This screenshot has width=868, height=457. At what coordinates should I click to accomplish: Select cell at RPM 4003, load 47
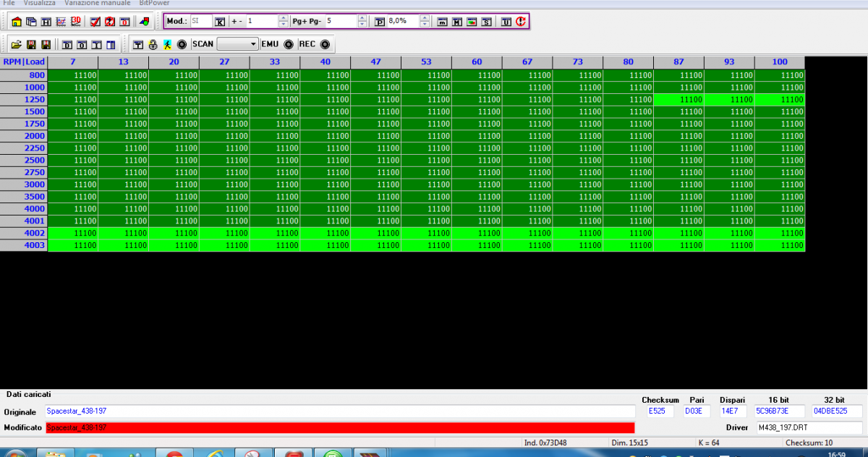[375, 245]
